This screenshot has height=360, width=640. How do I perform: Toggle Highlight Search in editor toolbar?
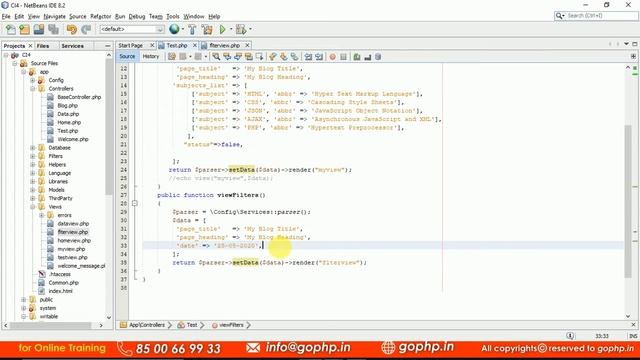(248, 57)
